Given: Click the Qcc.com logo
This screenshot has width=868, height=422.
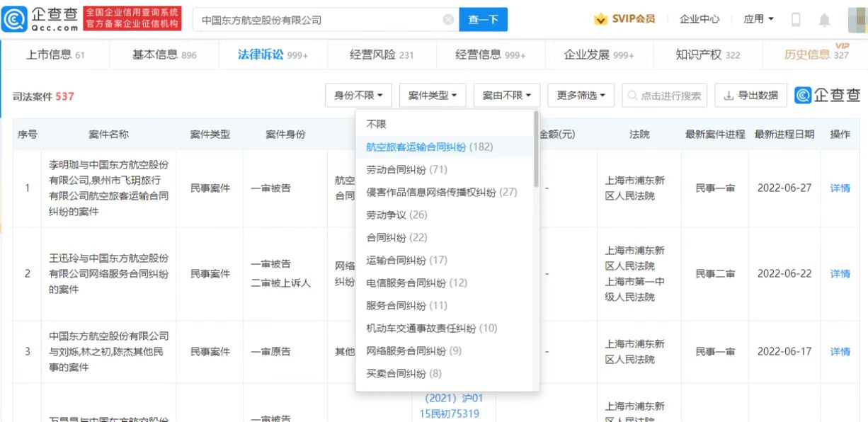Looking at the screenshot, I should click(x=41, y=19).
